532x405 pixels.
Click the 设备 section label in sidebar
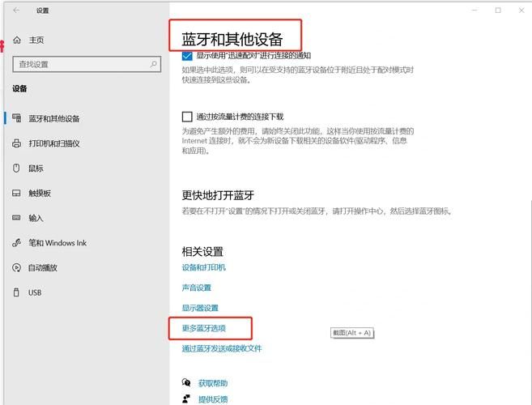[19, 88]
